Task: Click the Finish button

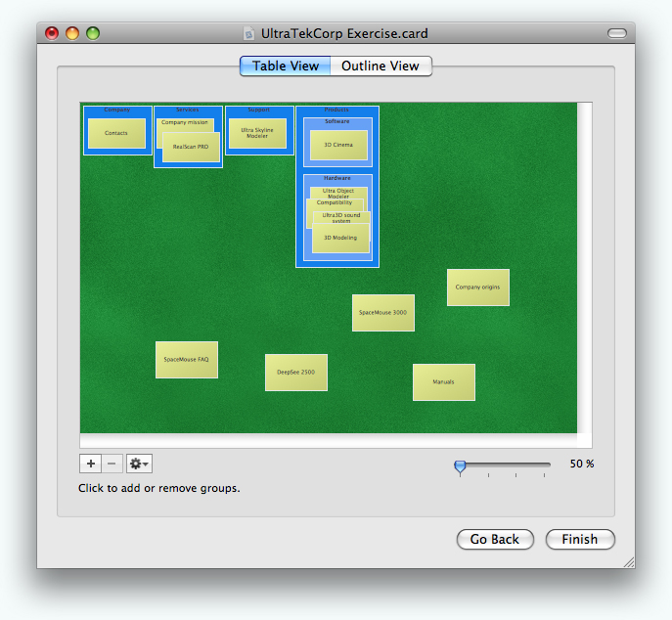Action: 580,539
